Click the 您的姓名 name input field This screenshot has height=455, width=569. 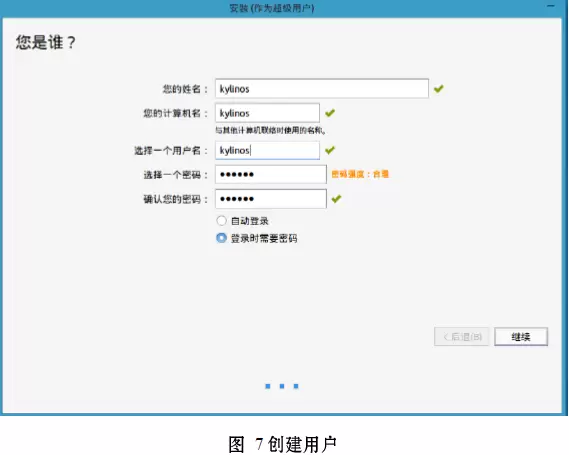[322, 89]
